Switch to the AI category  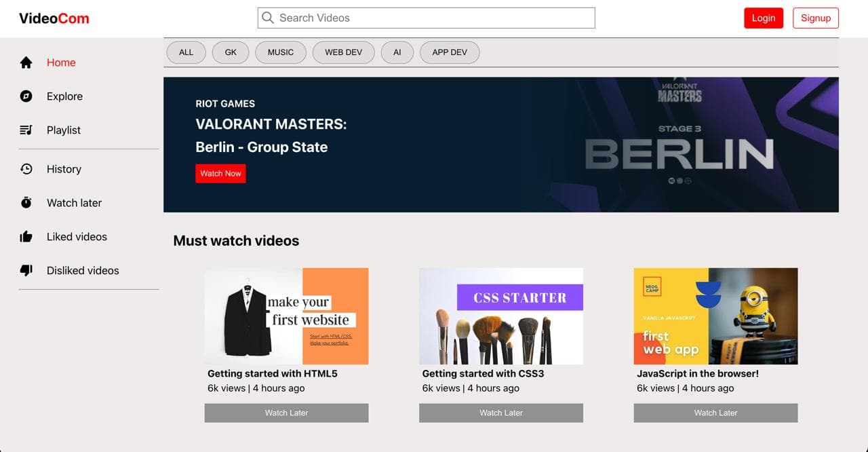(x=397, y=52)
